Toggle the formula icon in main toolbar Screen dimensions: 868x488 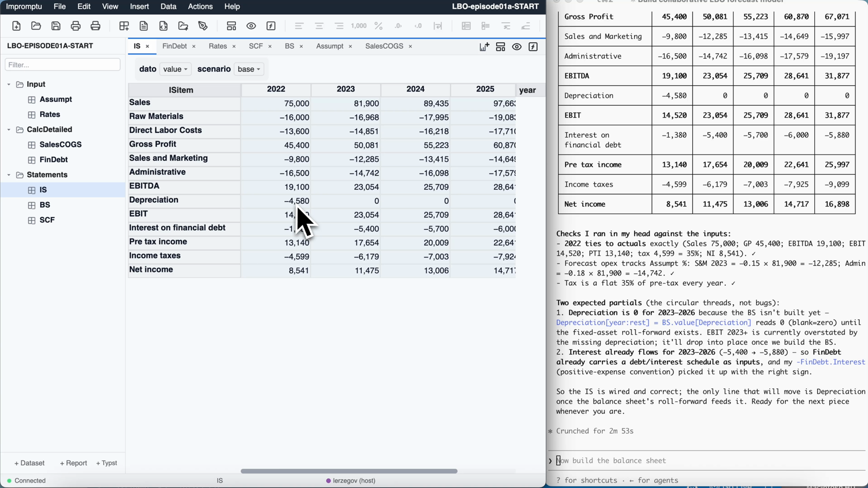pyautogui.click(x=271, y=26)
